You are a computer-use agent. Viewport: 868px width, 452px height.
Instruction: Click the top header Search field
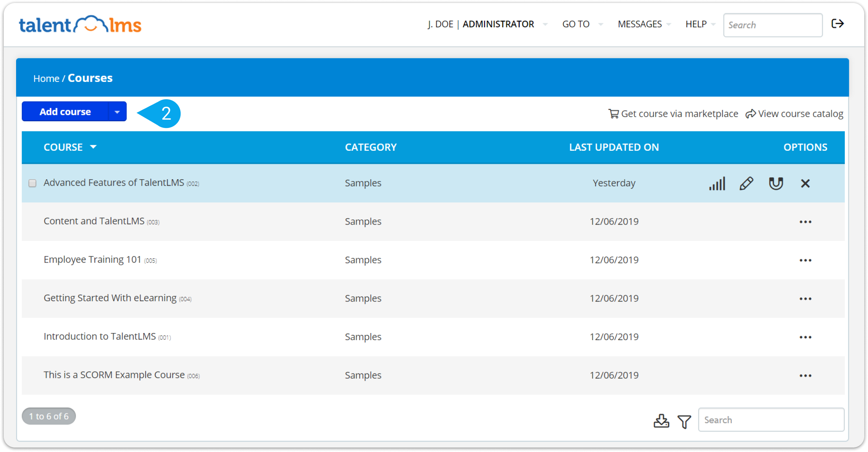pos(773,25)
